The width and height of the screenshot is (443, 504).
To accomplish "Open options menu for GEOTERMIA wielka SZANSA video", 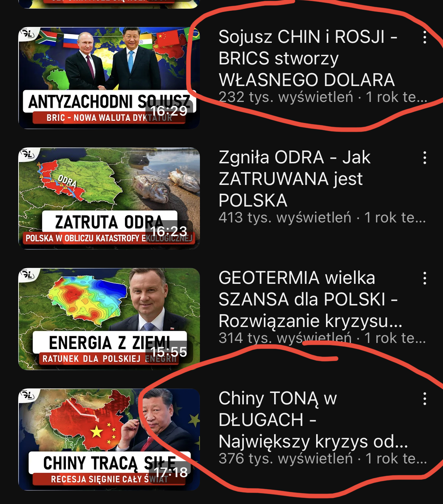I will click(x=425, y=278).
